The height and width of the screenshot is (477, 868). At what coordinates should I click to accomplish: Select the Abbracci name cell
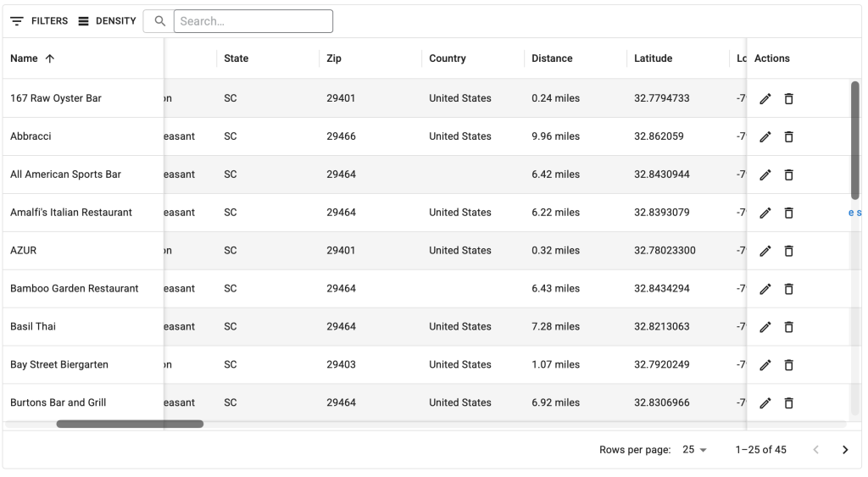tap(83, 136)
